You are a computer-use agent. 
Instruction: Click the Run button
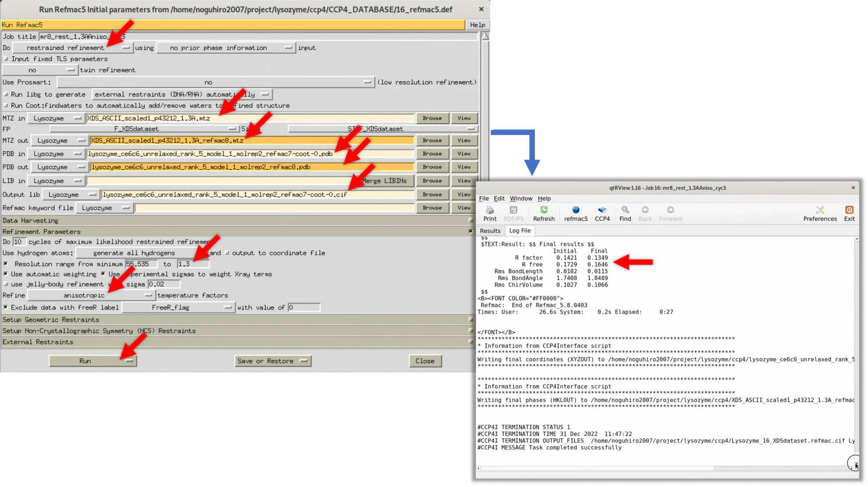point(93,361)
